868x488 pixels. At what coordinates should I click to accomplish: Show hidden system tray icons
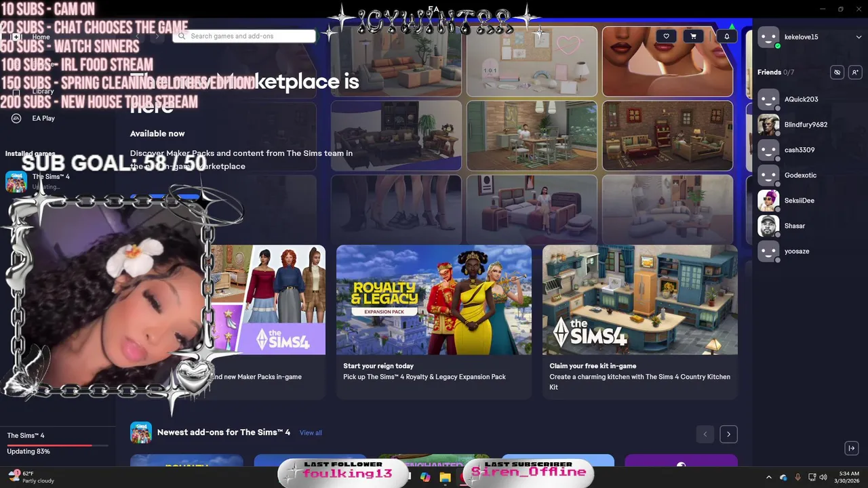(x=769, y=477)
